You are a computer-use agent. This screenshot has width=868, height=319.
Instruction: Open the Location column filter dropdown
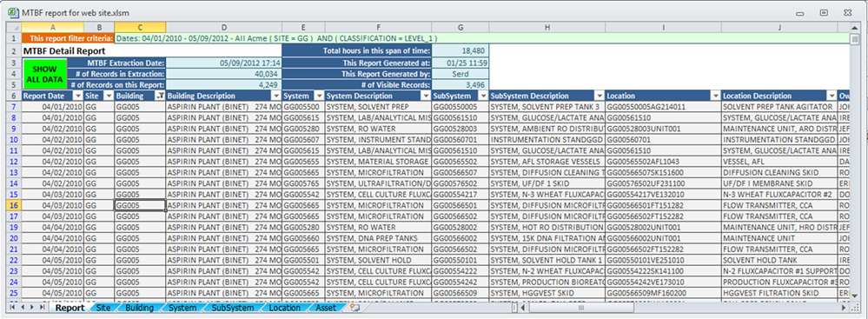click(x=715, y=96)
